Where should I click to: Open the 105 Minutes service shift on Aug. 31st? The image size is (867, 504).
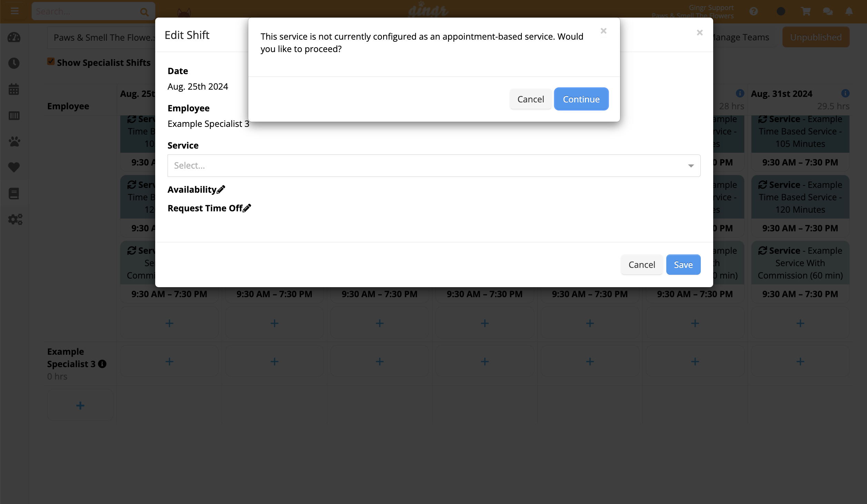click(x=800, y=143)
